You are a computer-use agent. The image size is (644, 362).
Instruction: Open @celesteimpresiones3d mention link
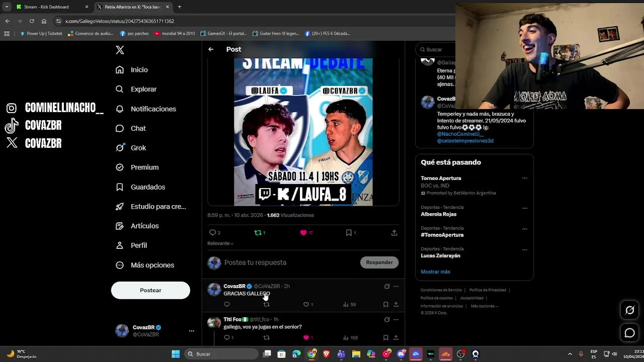[465, 141]
